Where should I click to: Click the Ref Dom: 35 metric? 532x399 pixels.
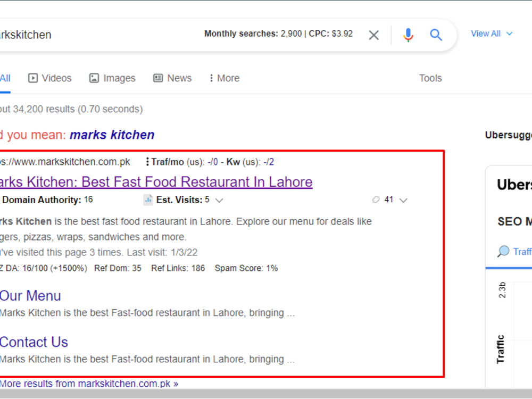point(118,268)
